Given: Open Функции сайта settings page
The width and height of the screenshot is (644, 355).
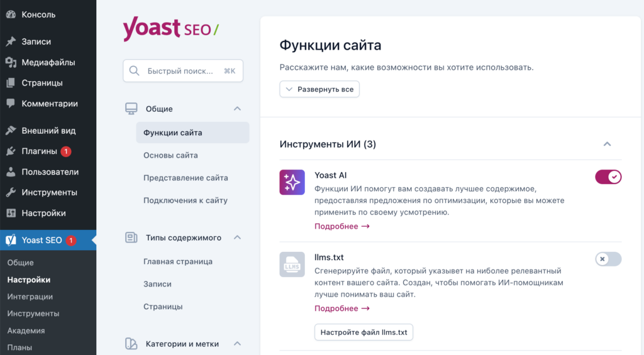Looking at the screenshot, I should [x=192, y=133].
